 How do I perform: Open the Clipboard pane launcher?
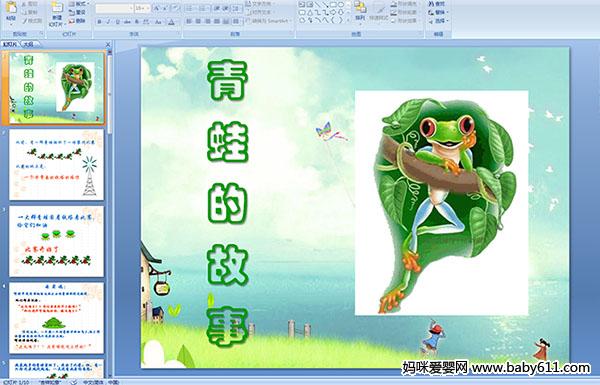pos(41,34)
